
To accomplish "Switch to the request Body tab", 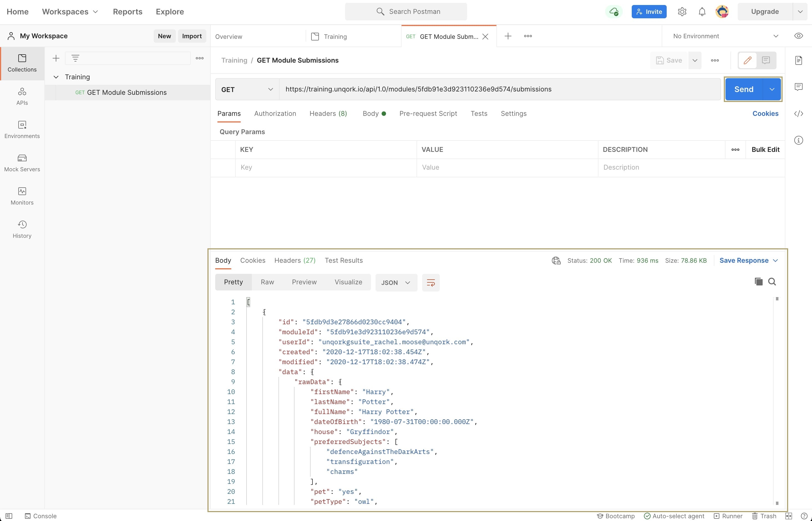I will pos(374,114).
